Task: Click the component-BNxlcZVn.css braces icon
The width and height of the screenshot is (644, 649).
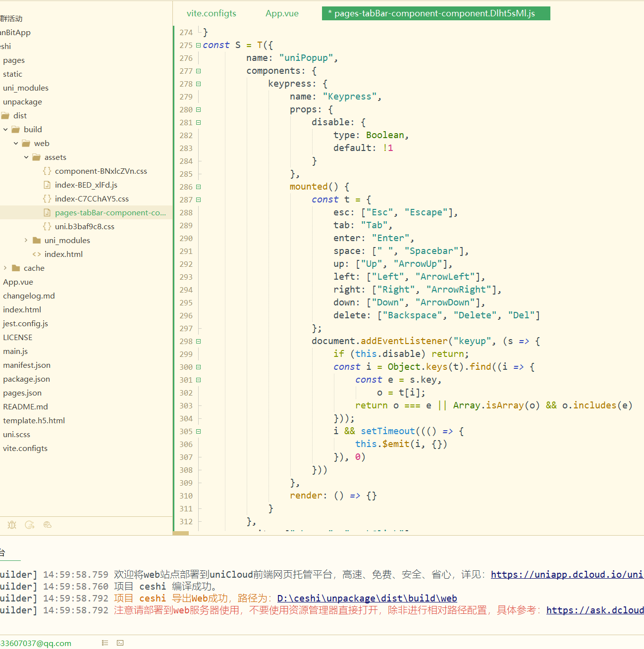Action: coord(47,171)
